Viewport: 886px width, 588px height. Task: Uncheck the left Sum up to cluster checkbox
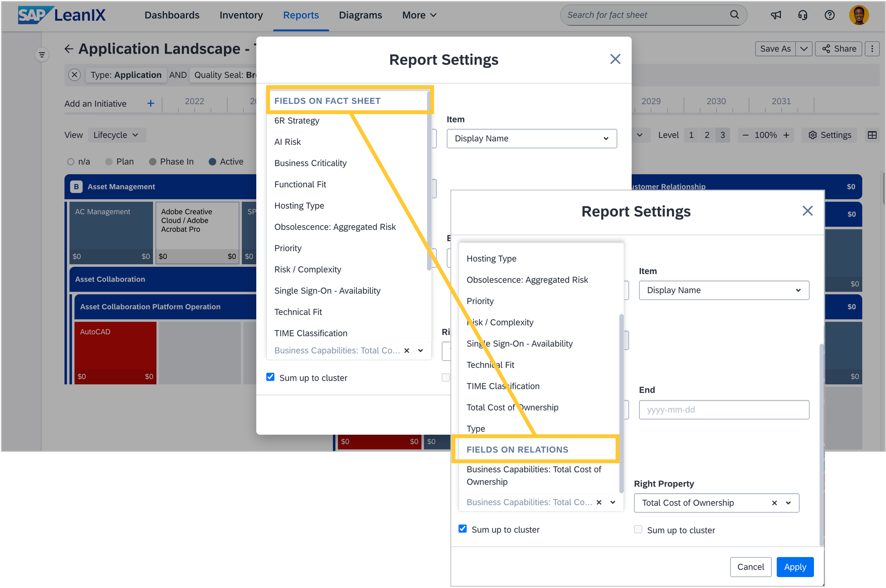coord(463,529)
